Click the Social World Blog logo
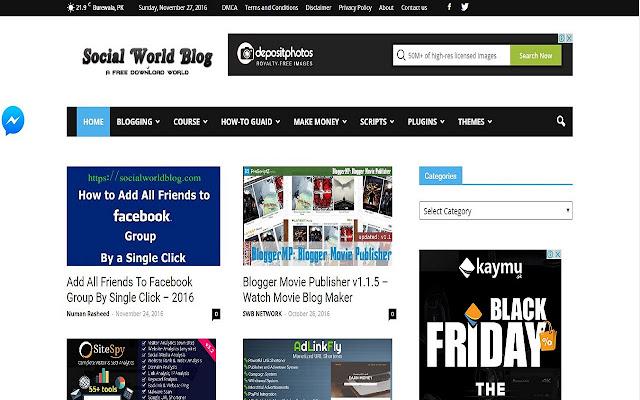This screenshot has width=640, height=400. [x=147, y=60]
